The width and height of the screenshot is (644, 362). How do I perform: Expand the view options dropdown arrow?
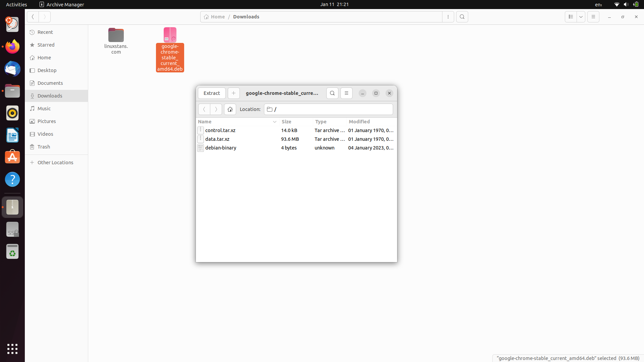pyautogui.click(x=581, y=17)
